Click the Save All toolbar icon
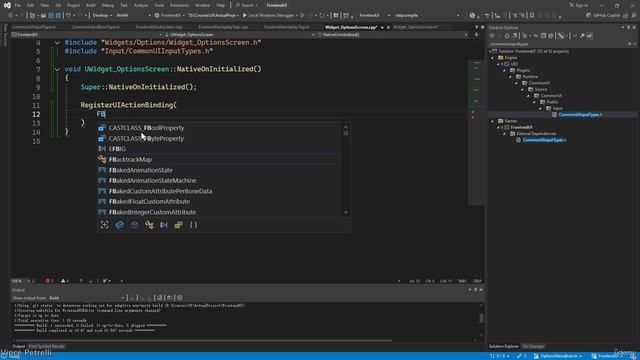Screen dimensions: 640x360 click(x=58, y=15)
